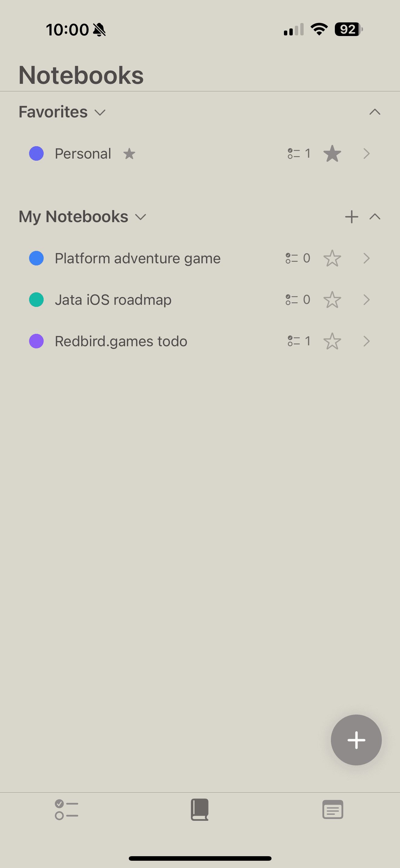Screen dimensions: 400x868
Task: Open the notebooks book tab
Action: click(200, 809)
